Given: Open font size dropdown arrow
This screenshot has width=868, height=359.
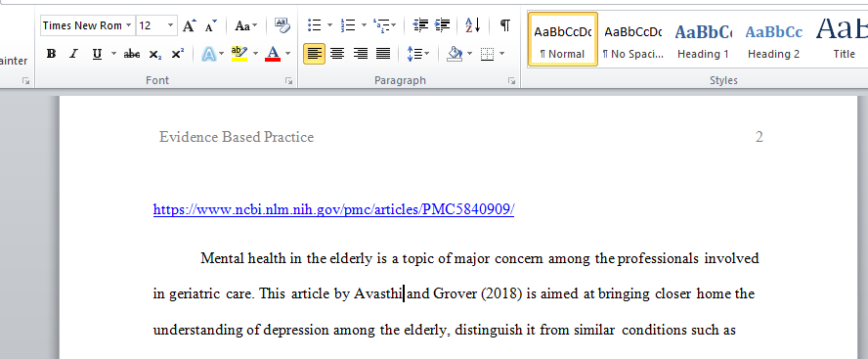Looking at the screenshot, I should (170, 25).
